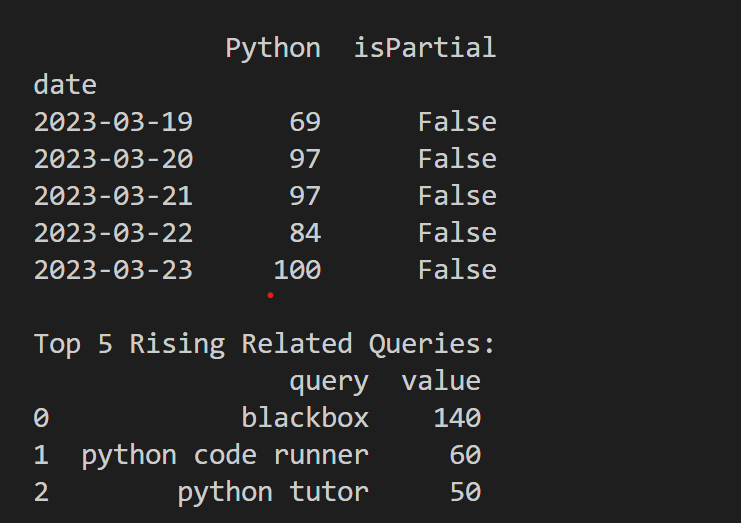Click the blackbox query text
This screenshot has height=523, width=741.
point(305,418)
